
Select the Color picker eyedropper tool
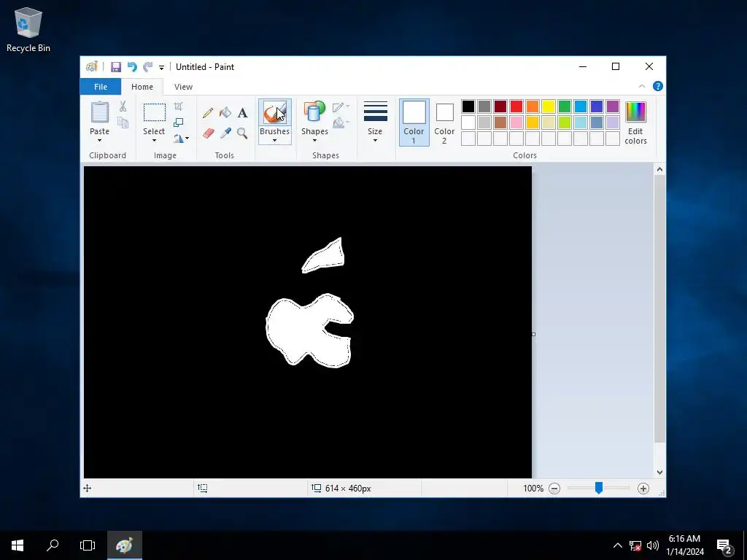pos(225,133)
